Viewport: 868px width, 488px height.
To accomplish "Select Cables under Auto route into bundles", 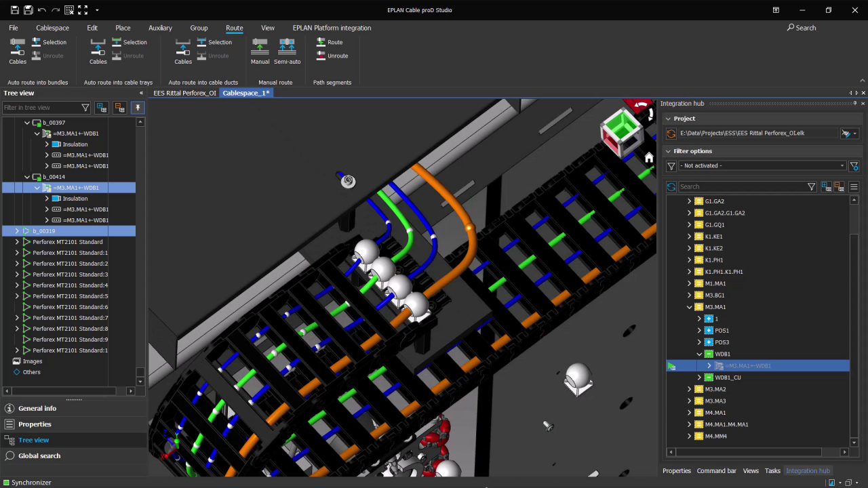I will point(17,51).
